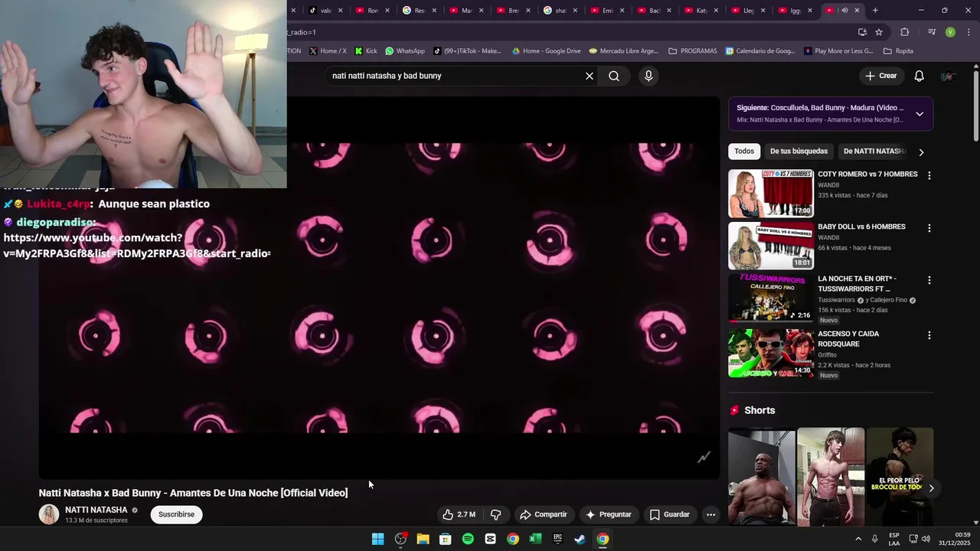Open Epic Games launcher from taskbar
Viewport: 980px width, 551px height.
557,539
